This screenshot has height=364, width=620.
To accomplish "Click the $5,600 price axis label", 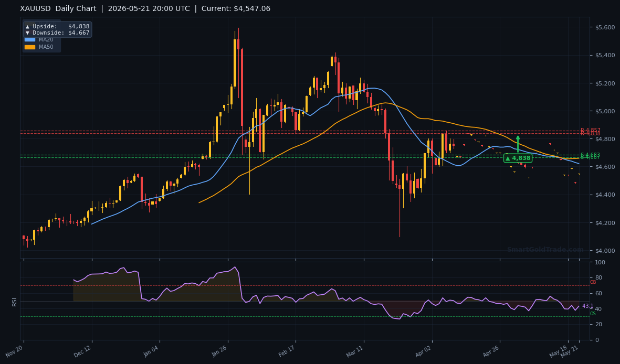I will point(605,27).
